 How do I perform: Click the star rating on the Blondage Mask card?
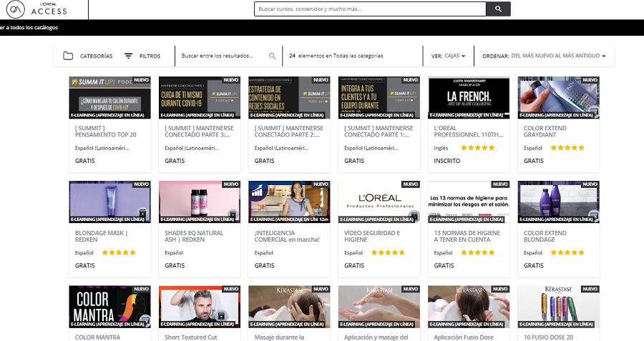tap(119, 252)
